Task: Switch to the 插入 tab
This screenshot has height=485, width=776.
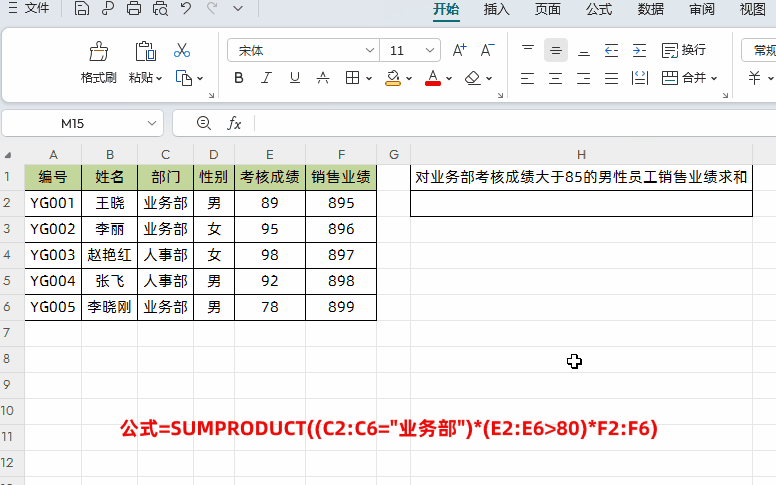Action: point(496,9)
